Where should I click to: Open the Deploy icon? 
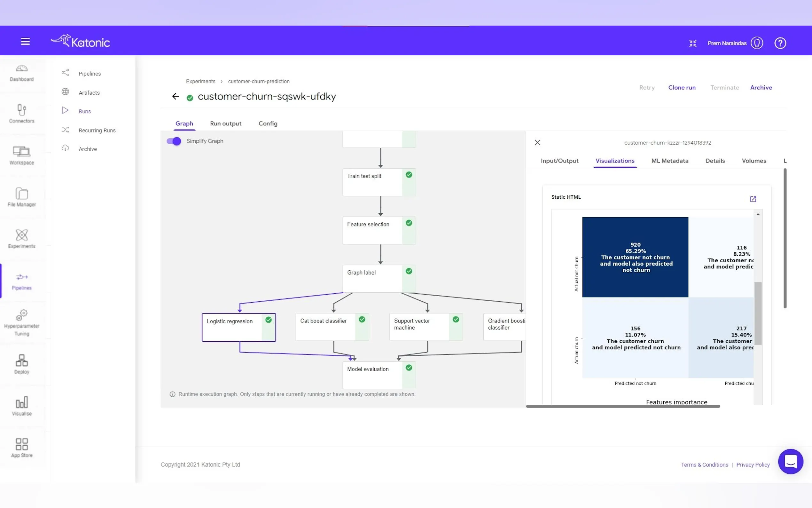pos(22,361)
